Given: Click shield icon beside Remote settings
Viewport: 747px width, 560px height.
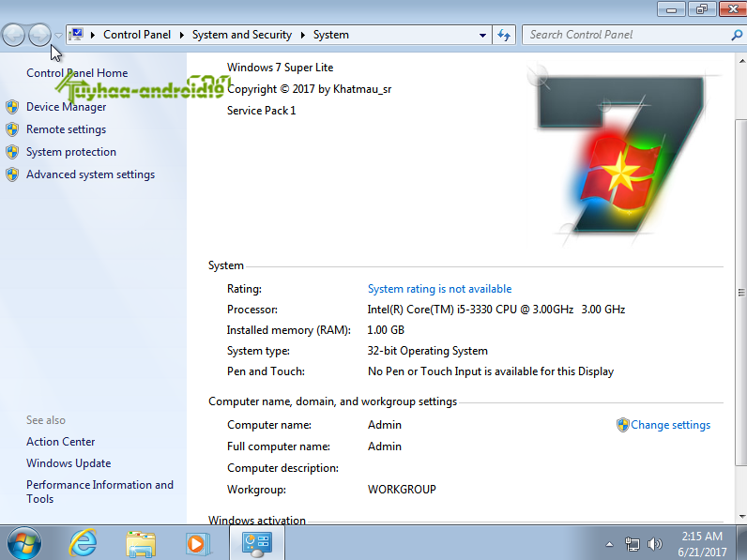Looking at the screenshot, I should pos(12,129).
